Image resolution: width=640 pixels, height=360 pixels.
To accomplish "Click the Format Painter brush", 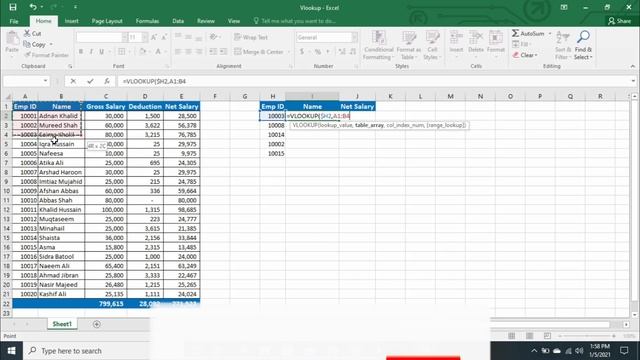I will pyautogui.click(x=46, y=55).
